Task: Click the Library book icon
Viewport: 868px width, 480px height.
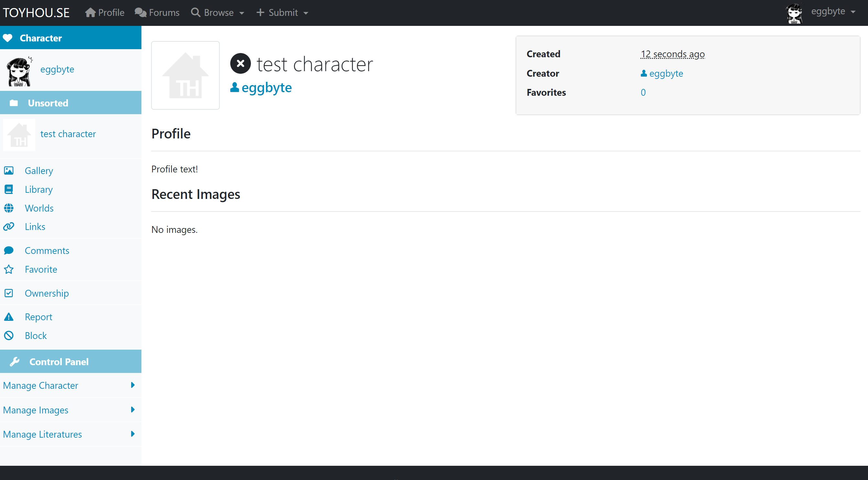Action: click(9, 189)
